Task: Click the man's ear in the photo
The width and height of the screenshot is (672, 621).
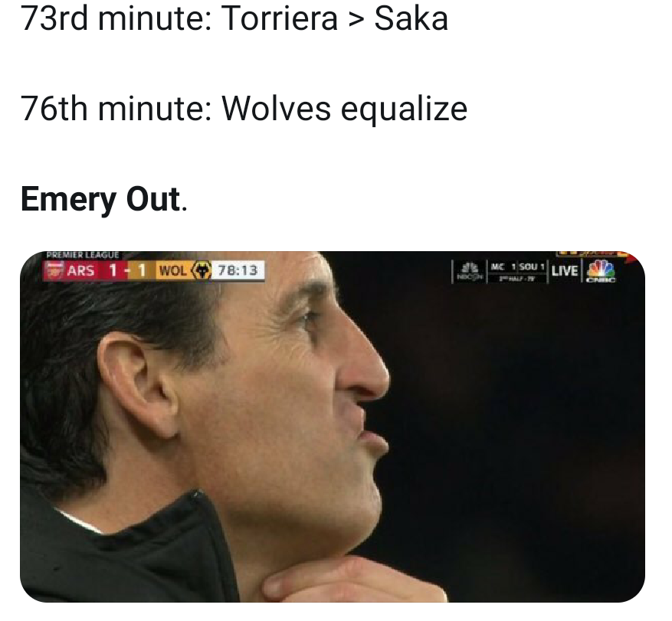Action: point(136,383)
